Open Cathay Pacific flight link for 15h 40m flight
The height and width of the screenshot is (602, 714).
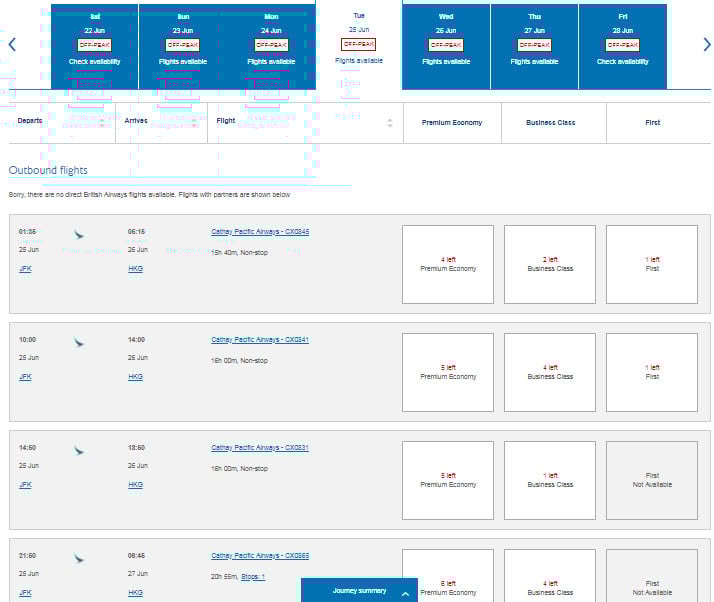[x=260, y=231]
